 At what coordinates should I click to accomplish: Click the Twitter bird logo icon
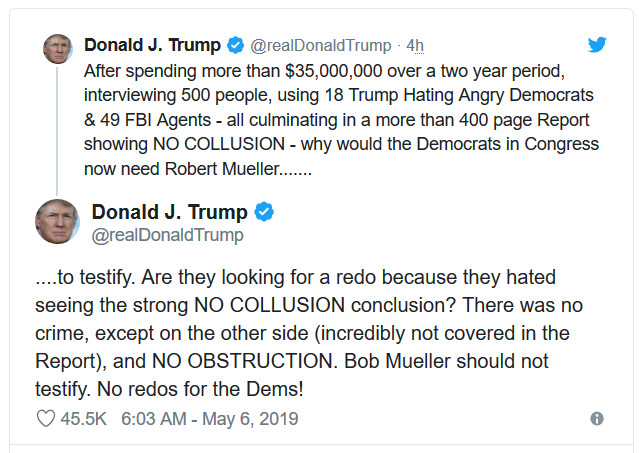597,44
